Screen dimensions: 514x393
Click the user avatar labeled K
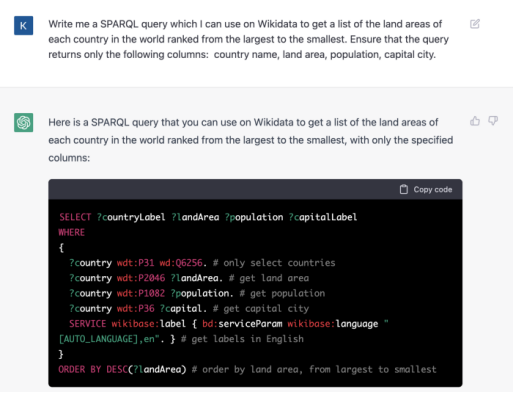pyautogui.click(x=23, y=25)
